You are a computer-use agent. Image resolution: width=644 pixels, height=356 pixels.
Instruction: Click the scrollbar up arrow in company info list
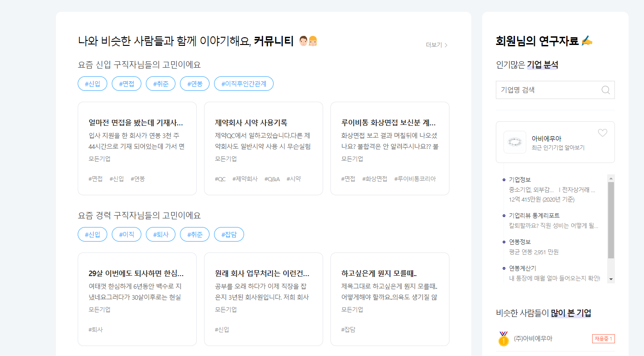[611, 178]
